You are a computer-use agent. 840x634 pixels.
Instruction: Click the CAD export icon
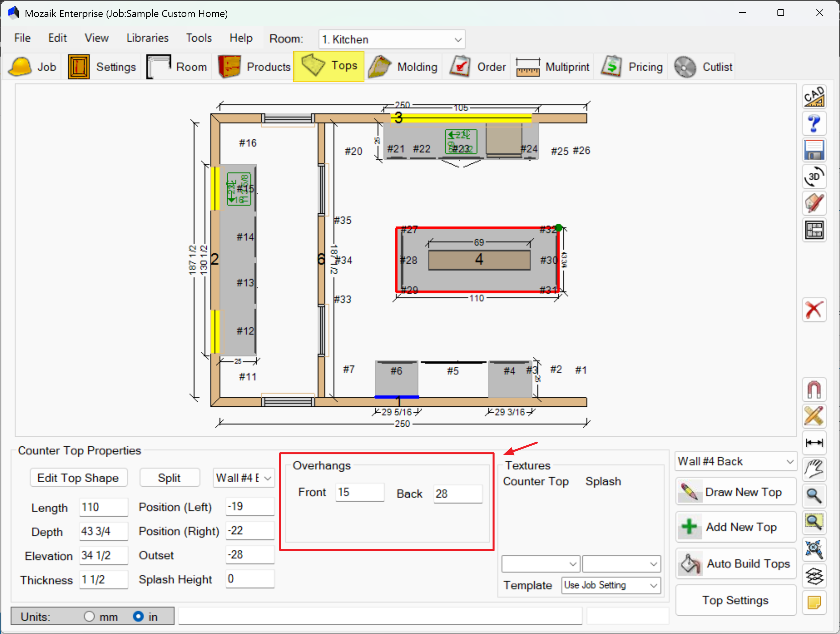pyautogui.click(x=814, y=97)
